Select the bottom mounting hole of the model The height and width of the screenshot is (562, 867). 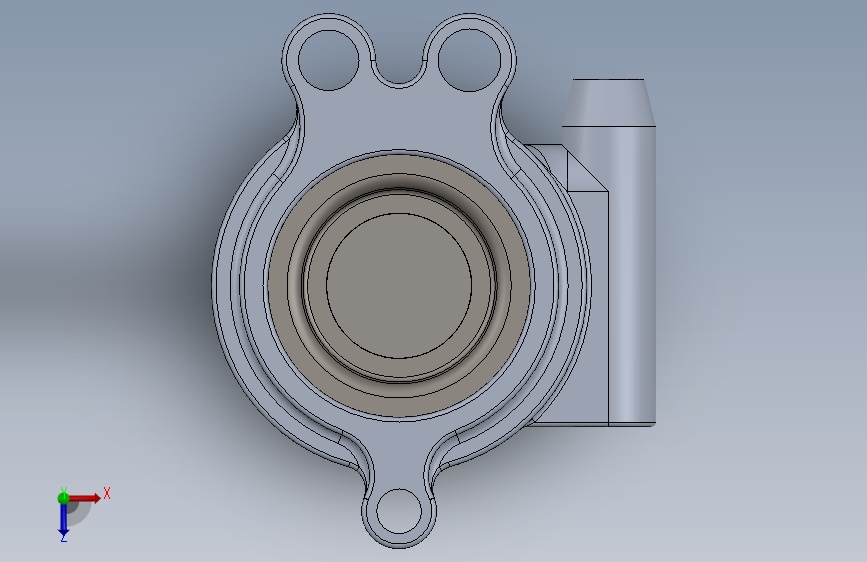pos(399,511)
